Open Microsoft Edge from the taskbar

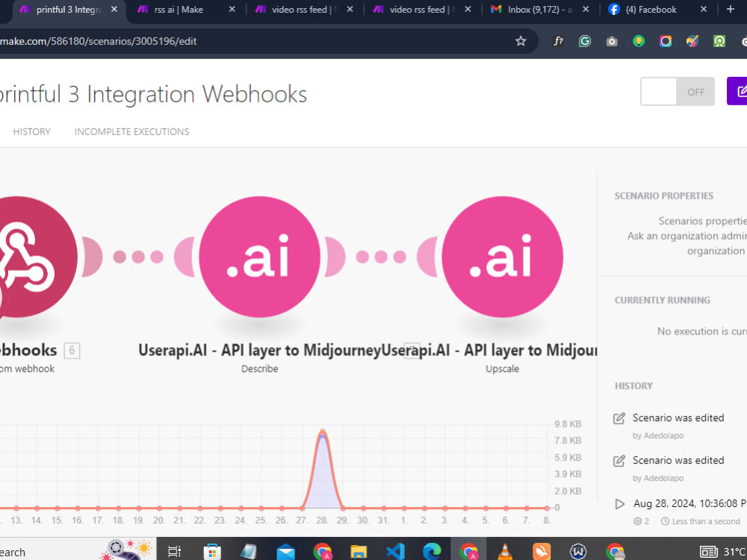pos(432,552)
